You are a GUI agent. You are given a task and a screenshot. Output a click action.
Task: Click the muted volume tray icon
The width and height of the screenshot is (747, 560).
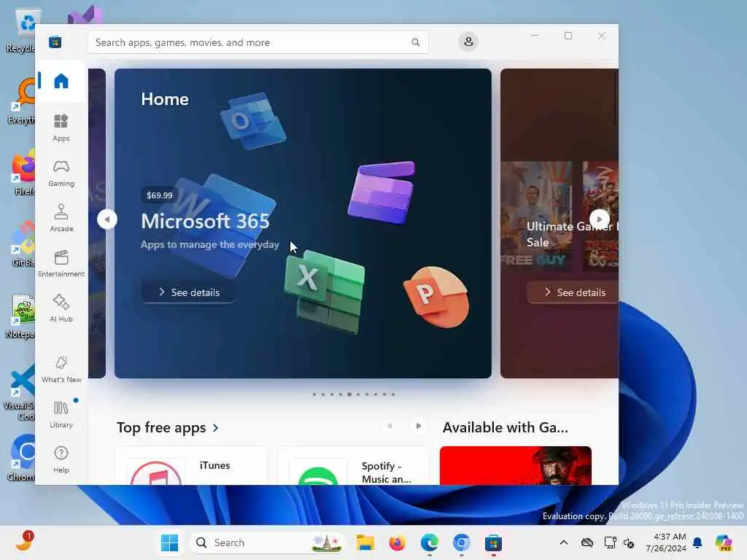point(629,542)
